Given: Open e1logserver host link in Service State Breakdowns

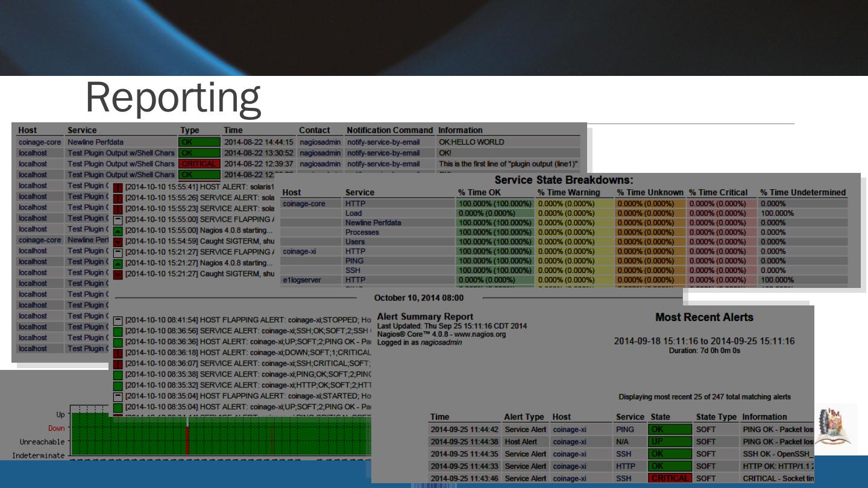Looking at the screenshot, I should (302, 280).
